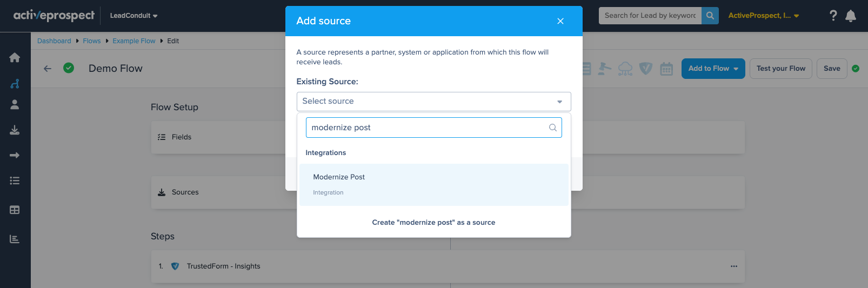Click the lead search magnifier button
Screen dimensions: 868x288
(710, 16)
